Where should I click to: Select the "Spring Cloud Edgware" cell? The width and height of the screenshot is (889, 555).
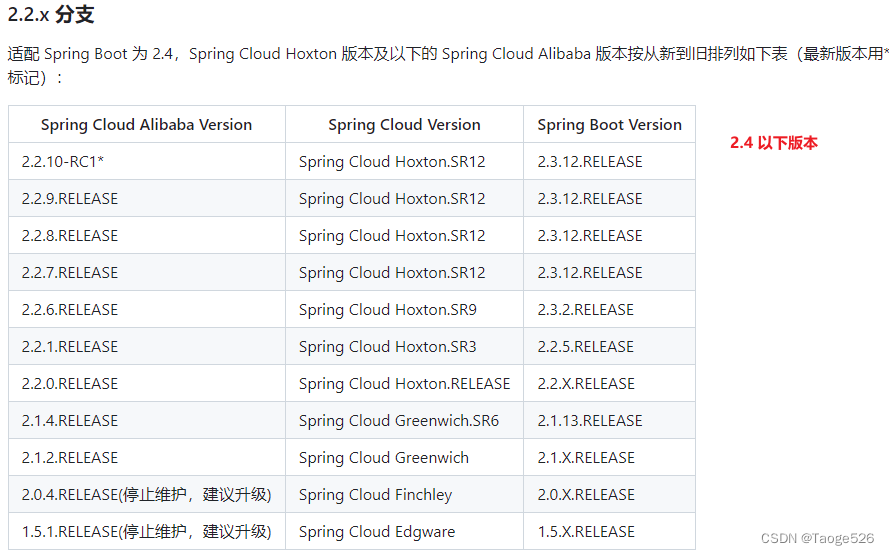pyautogui.click(x=404, y=532)
